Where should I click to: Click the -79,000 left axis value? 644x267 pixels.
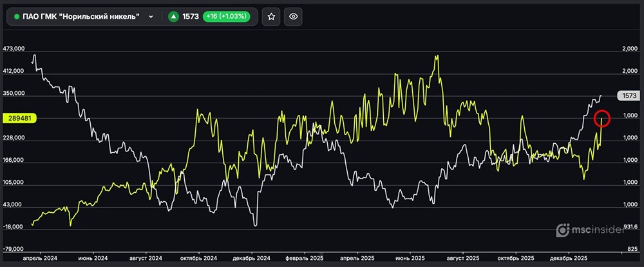coord(14,249)
